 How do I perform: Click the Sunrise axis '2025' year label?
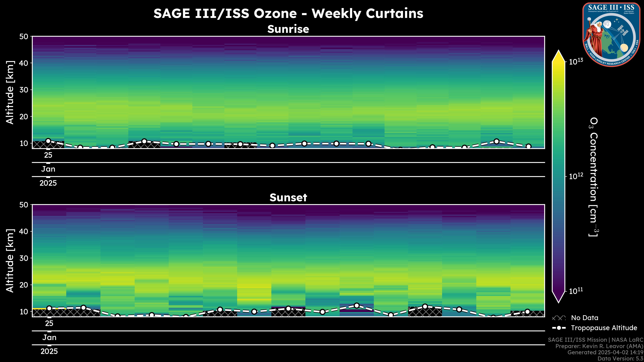[x=48, y=183]
